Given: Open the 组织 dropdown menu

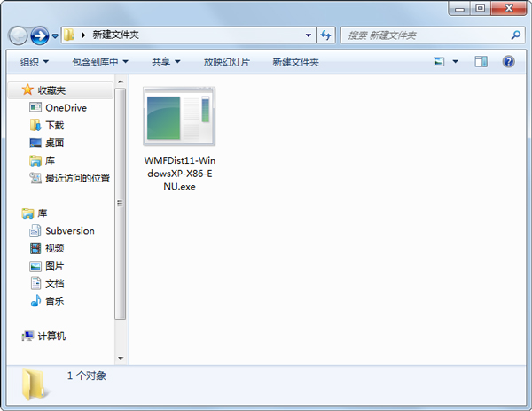Looking at the screenshot, I should pos(35,62).
